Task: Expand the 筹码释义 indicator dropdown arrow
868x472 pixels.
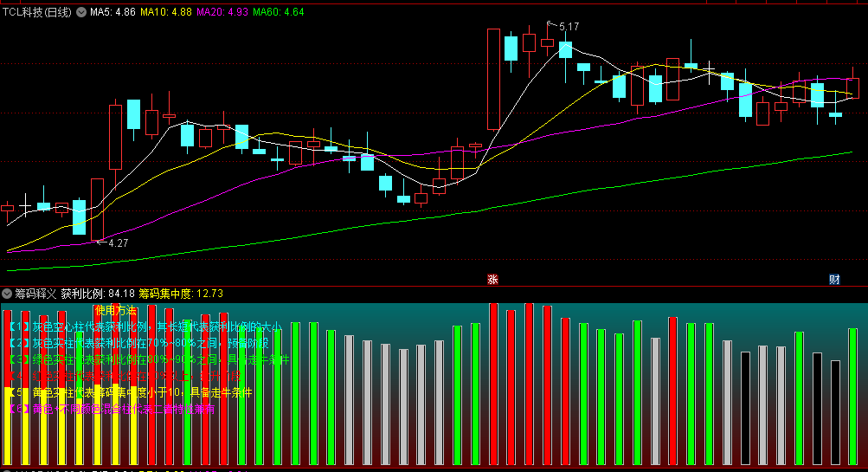Action: [x=7, y=294]
